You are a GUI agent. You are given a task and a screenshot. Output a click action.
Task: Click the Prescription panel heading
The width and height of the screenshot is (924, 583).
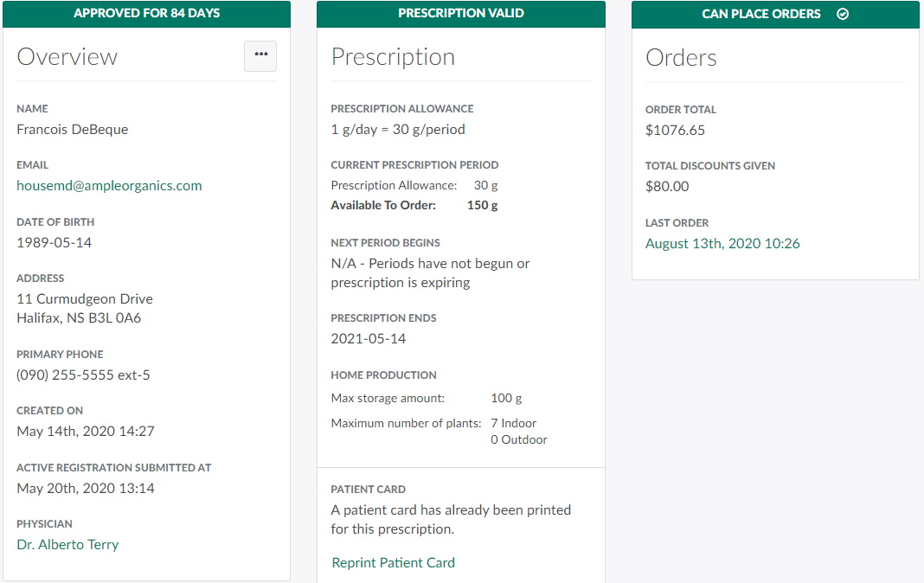click(393, 57)
